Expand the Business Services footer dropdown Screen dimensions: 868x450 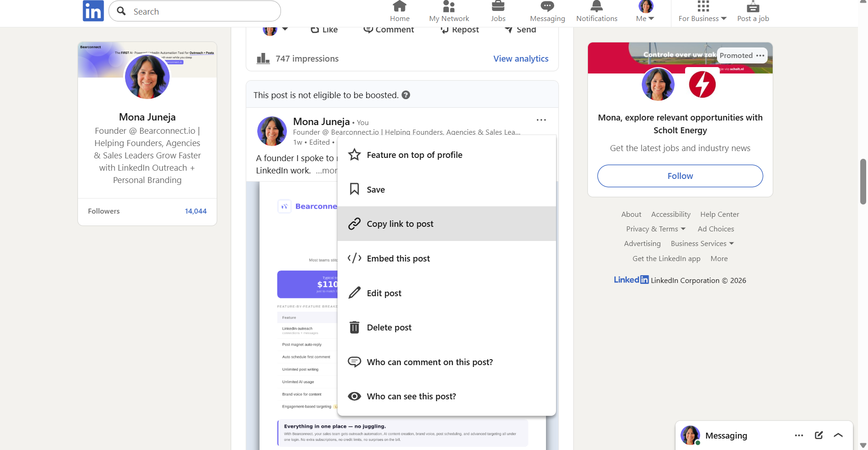tap(702, 244)
